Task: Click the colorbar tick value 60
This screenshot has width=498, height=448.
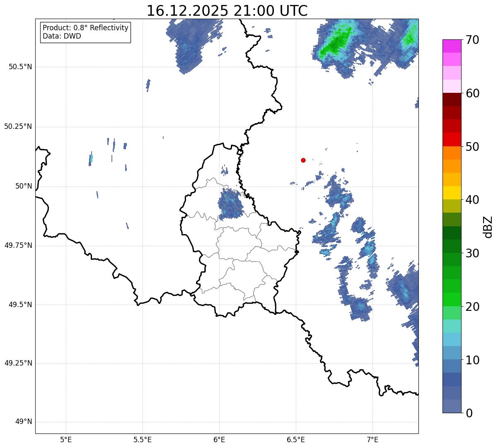Action: point(472,93)
